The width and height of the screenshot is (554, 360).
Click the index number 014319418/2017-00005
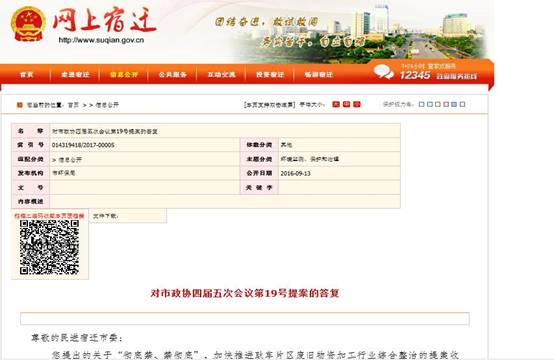tap(83, 145)
